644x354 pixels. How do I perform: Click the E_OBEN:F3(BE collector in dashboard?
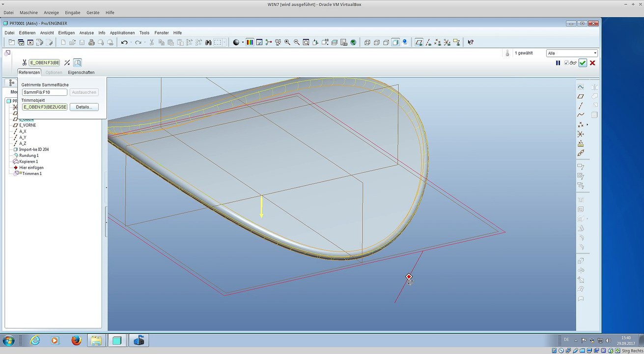[44, 62]
